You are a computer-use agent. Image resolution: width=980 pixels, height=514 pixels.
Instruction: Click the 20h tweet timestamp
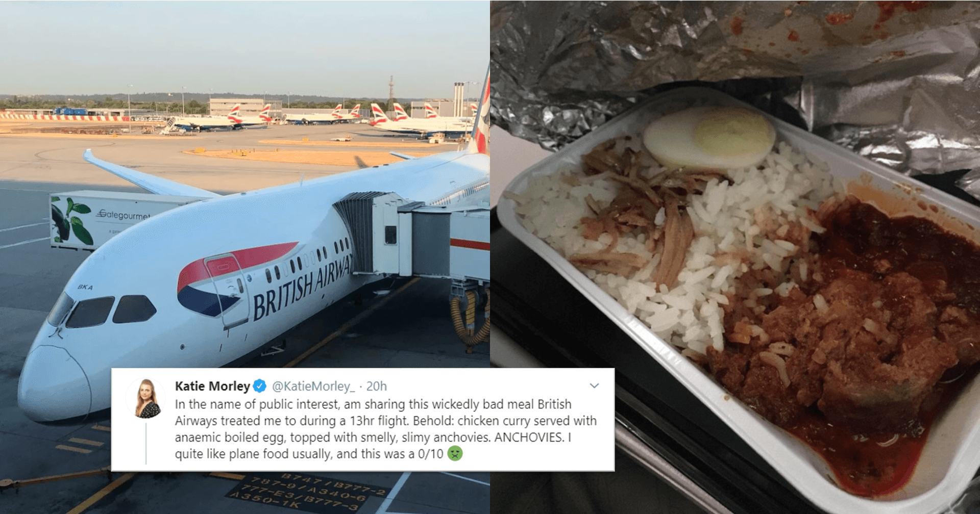377,386
